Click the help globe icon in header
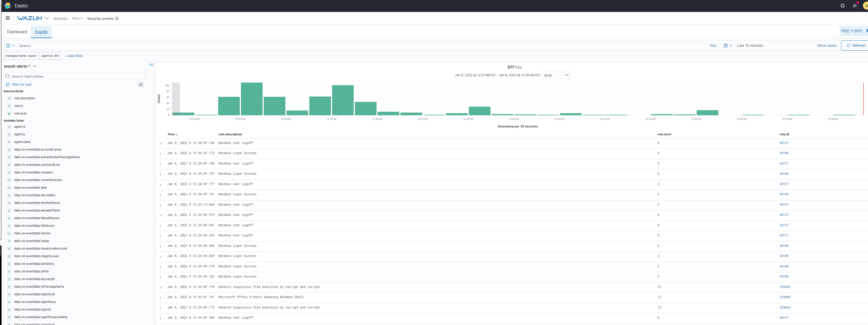 pos(842,6)
